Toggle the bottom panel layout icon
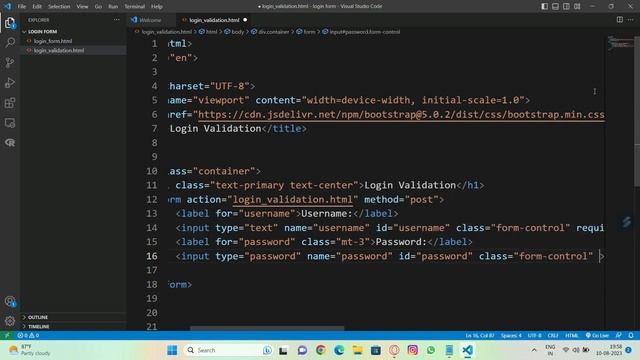The height and width of the screenshot is (360, 640). pos(556,6)
